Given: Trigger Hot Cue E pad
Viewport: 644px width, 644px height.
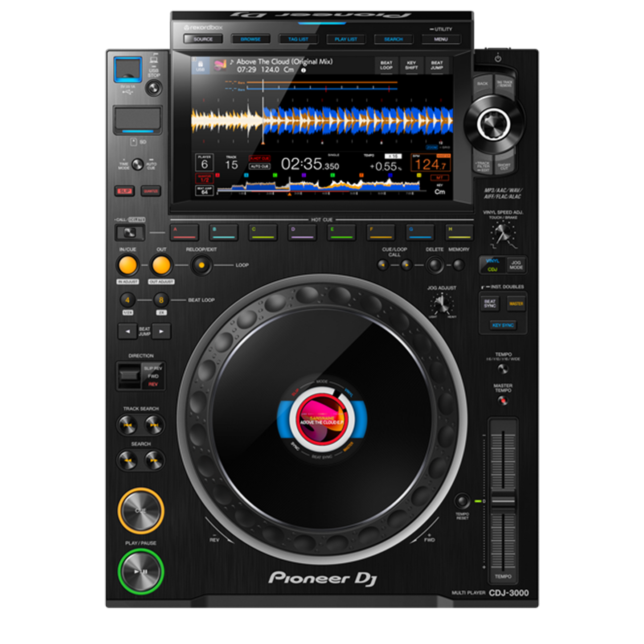Looking at the screenshot, I should pyautogui.click(x=341, y=232).
